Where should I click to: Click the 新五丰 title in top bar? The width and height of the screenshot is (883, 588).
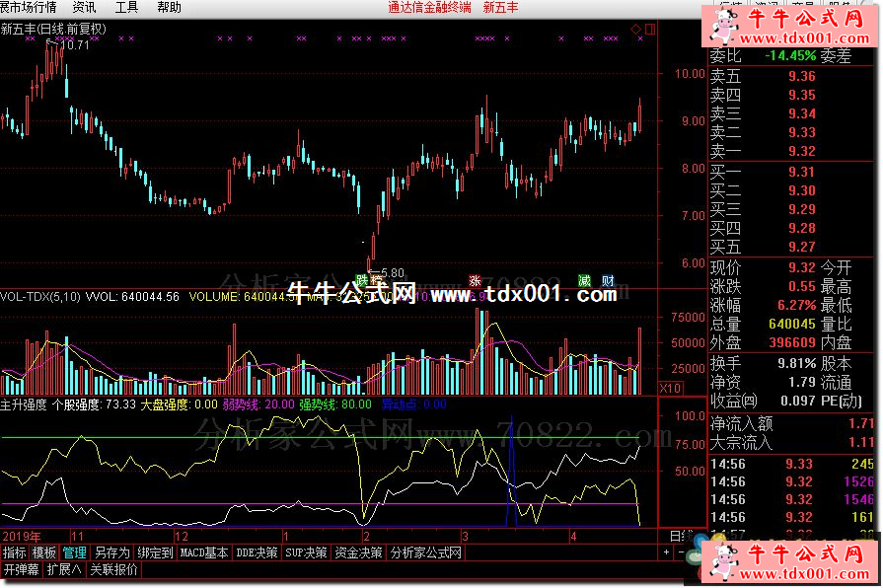[x=500, y=7]
